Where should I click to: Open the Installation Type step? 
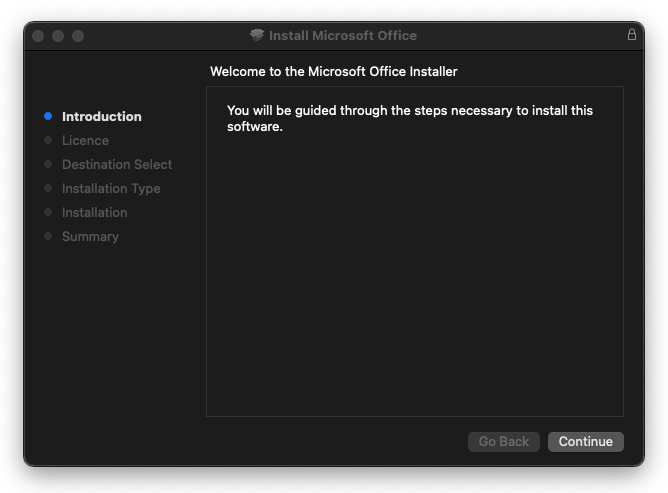[x=111, y=189]
